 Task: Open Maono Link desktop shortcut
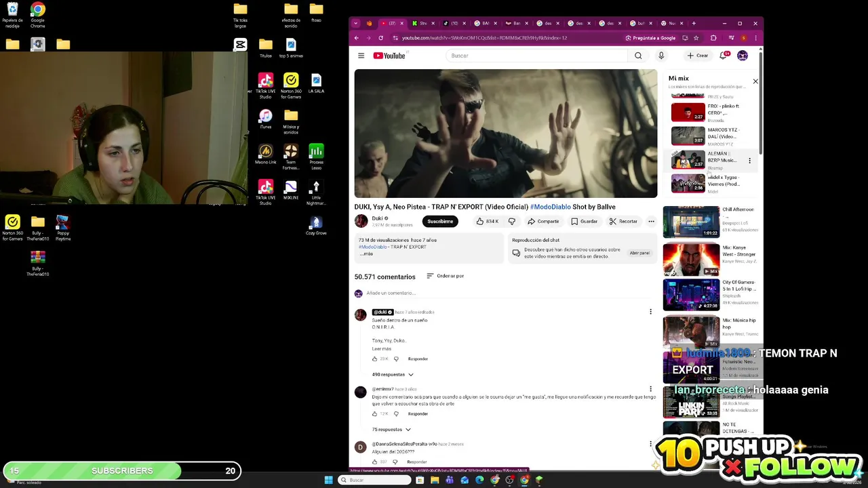tap(265, 154)
